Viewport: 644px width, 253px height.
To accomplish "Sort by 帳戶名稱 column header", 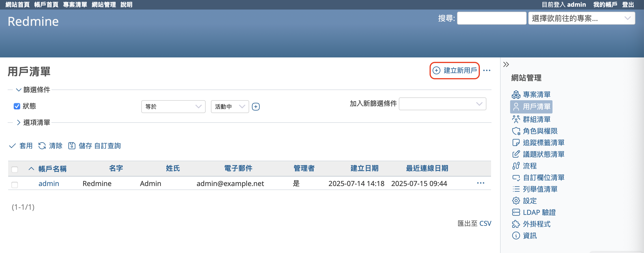I will (x=52, y=169).
